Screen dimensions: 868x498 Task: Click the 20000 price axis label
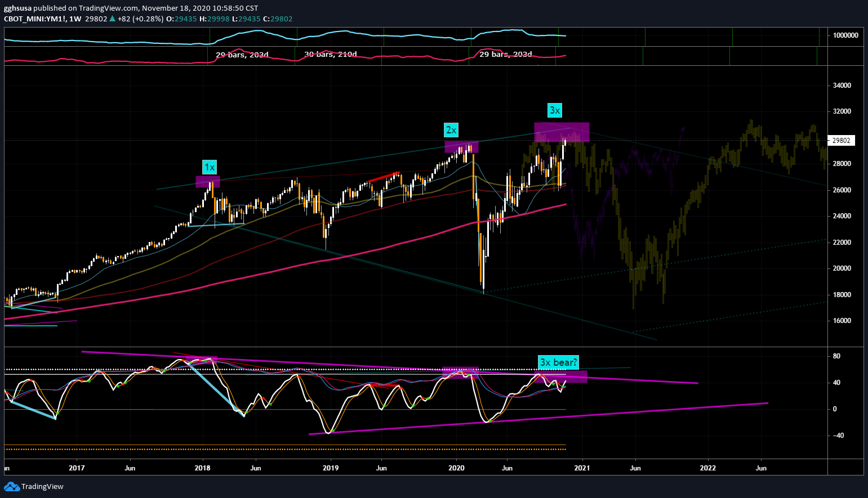842,268
